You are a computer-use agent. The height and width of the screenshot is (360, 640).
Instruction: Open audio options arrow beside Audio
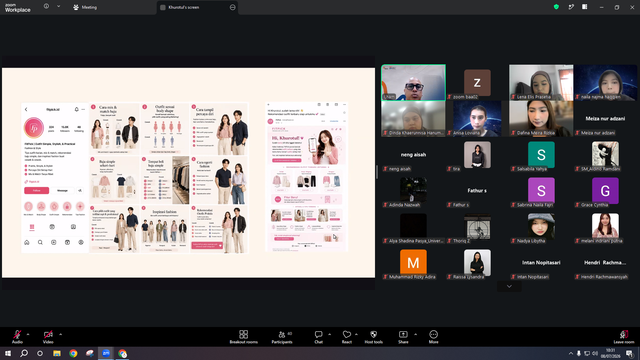tap(28, 334)
